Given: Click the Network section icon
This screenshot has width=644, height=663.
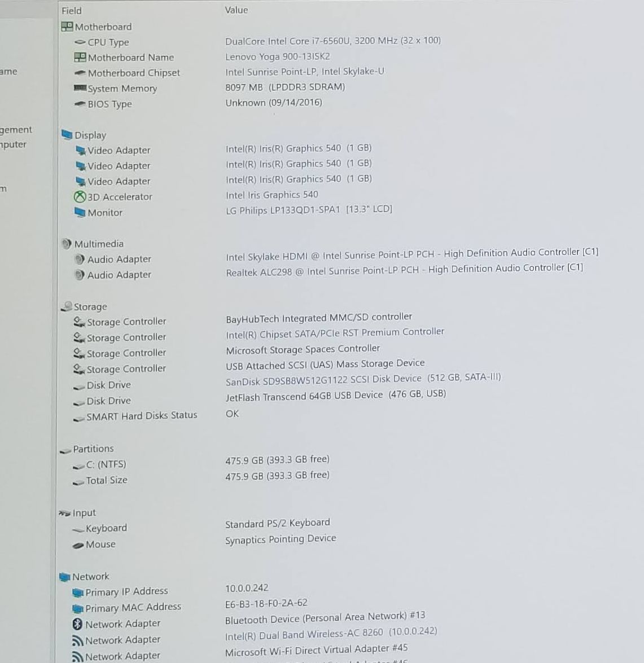Looking at the screenshot, I should pos(65,577).
